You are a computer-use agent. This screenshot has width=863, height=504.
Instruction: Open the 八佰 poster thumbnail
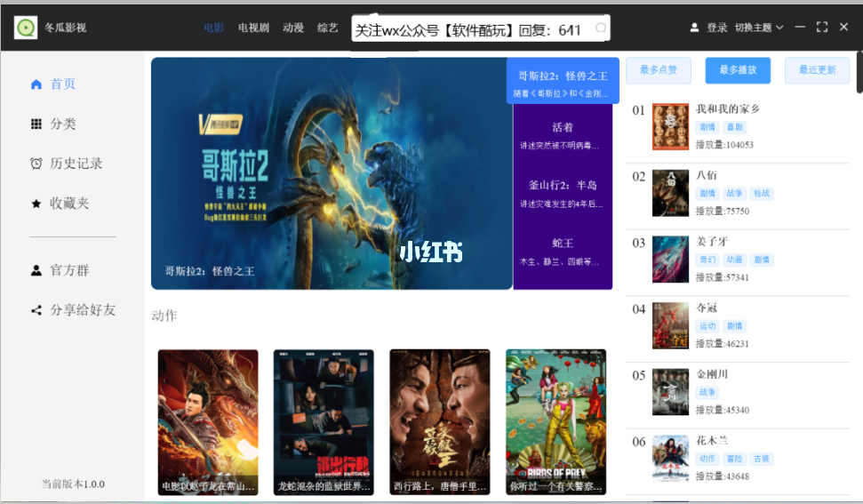[x=670, y=193]
